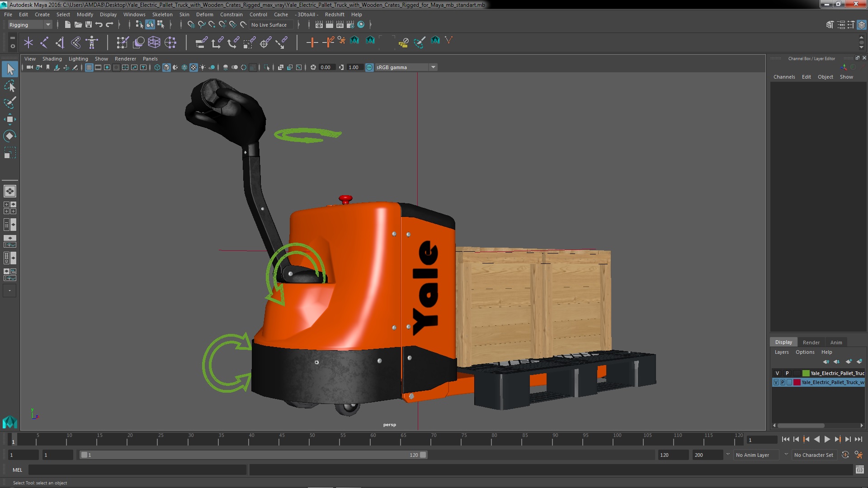Open Render Settings clapperboard gear icon
The image size is (868, 488).
pos(350,25)
